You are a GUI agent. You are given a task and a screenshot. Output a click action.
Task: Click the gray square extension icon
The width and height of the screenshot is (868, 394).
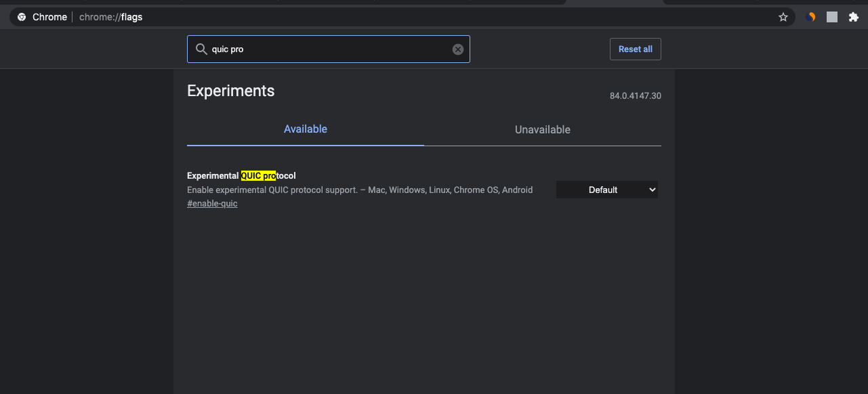(832, 17)
